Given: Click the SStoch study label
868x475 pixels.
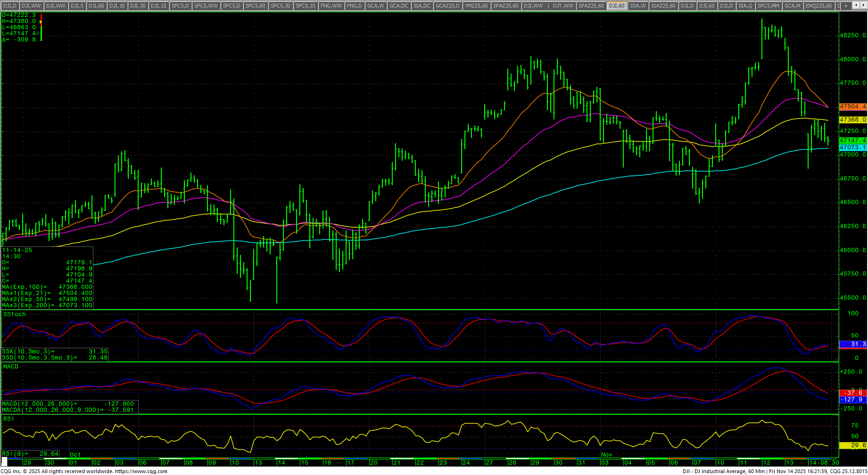Looking at the screenshot, I should [15, 314].
